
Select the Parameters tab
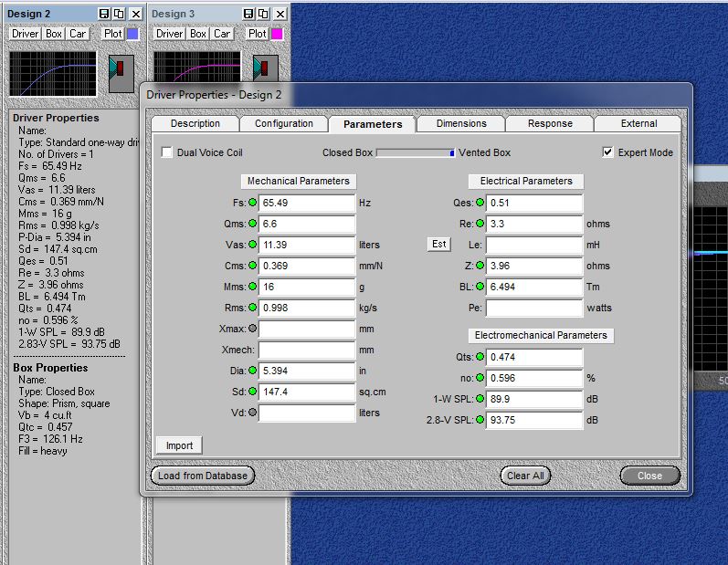[x=373, y=124]
